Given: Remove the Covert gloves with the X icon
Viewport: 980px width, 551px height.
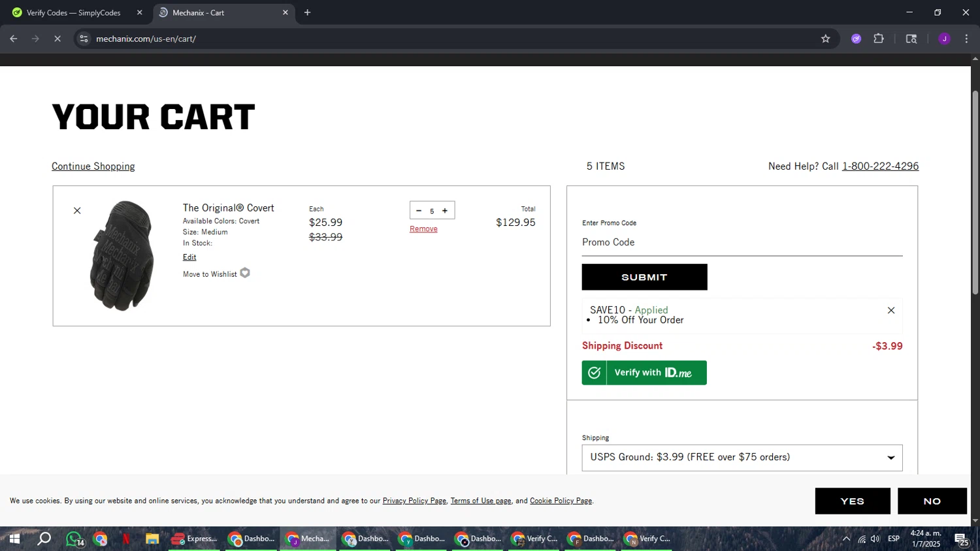Looking at the screenshot, I should click(77, 210).
